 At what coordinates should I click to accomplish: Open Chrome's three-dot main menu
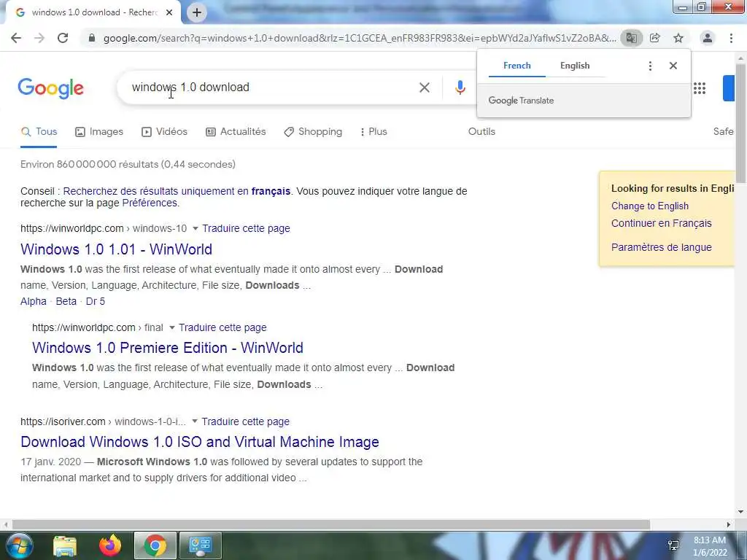[731, 38]
